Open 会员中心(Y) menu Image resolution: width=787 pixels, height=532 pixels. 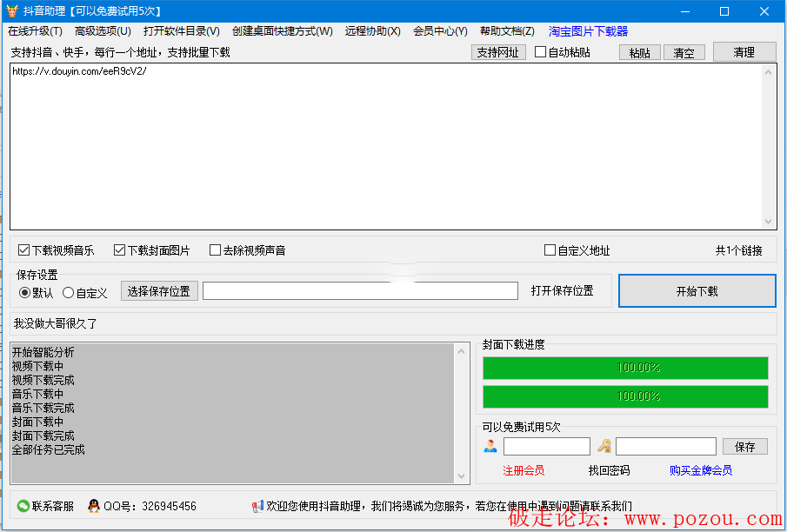click(x=440, y=31)
